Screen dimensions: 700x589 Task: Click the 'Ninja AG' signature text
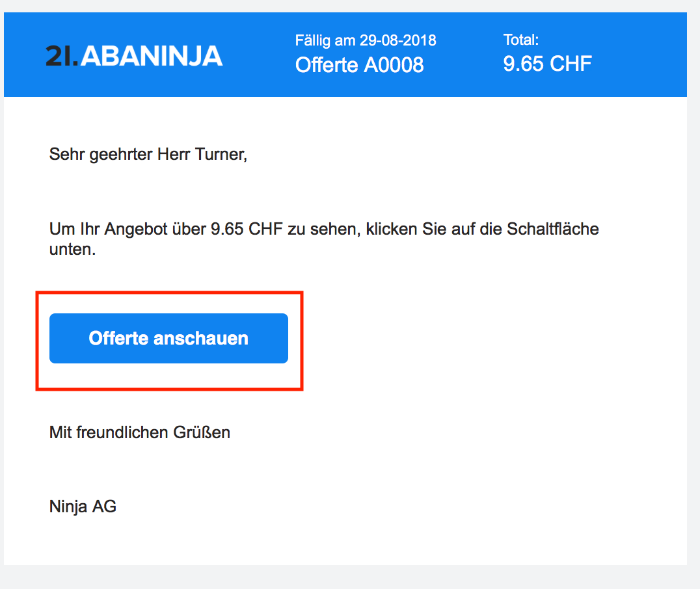point(82,506)
